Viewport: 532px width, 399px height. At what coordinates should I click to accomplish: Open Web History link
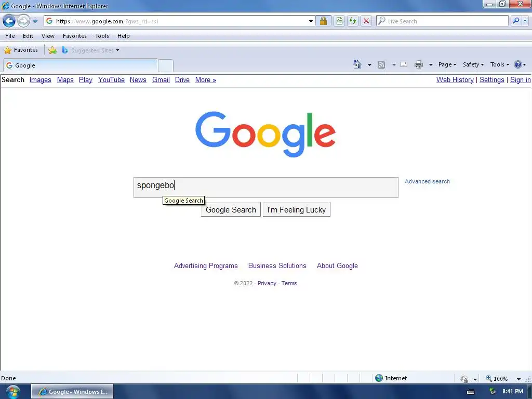point(455,79)
